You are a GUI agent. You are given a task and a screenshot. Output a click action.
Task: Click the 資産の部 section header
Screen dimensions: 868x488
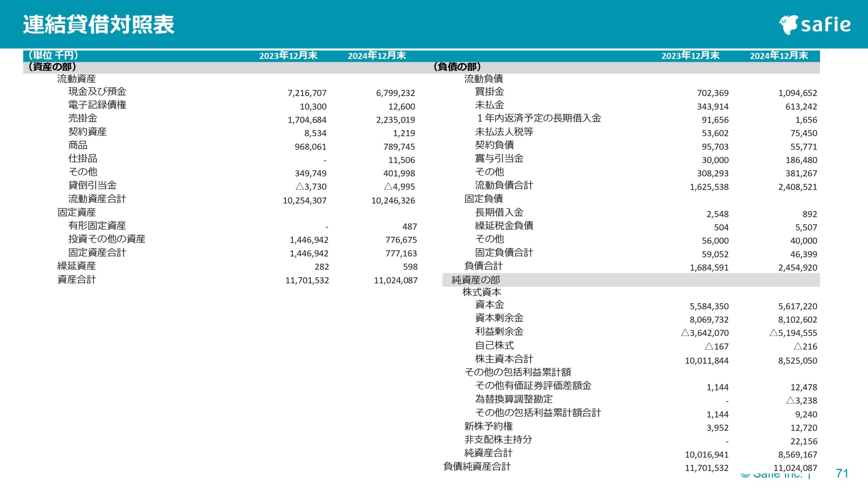click(52, 67)
